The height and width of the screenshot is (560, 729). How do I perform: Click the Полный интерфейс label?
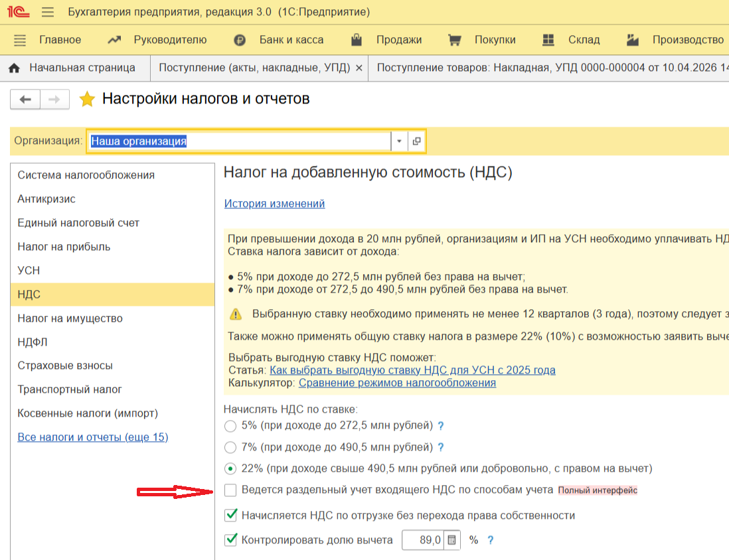coord(598,490)
